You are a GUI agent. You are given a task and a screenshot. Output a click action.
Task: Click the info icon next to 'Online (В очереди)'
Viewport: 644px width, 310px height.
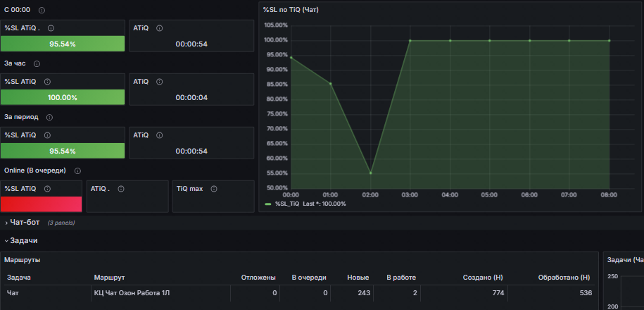[77, 170]
